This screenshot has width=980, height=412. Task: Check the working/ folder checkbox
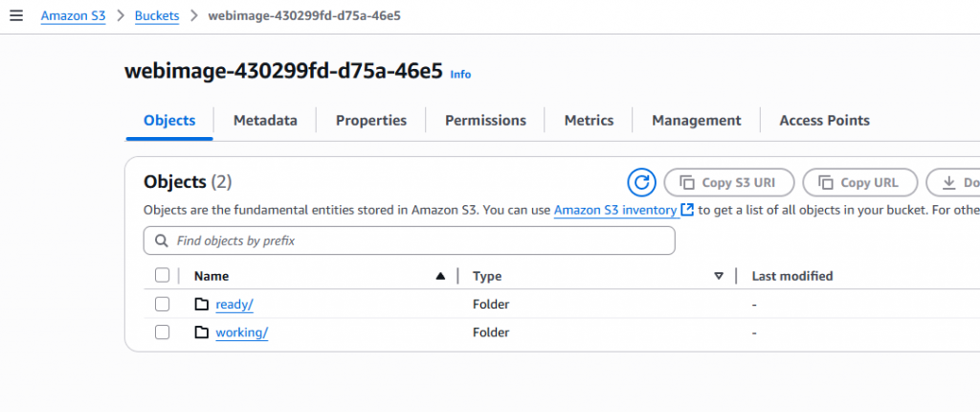click(162, 332)
